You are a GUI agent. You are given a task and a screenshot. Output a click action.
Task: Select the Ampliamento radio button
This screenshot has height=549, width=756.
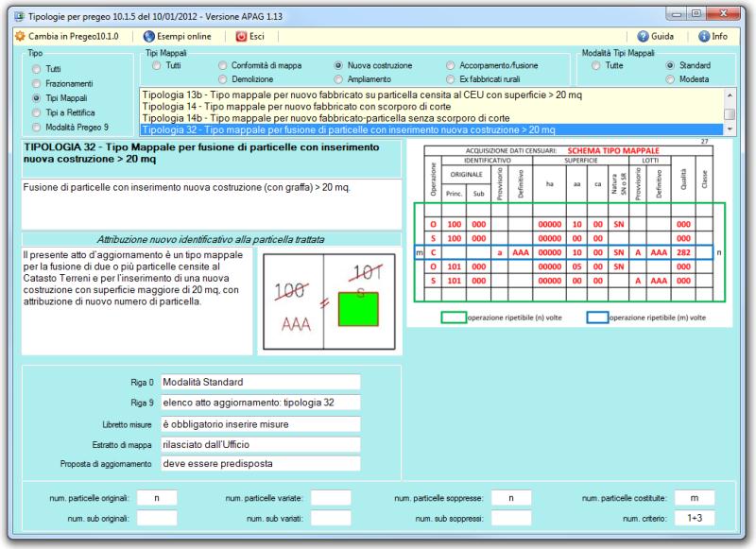click(338, 79)
